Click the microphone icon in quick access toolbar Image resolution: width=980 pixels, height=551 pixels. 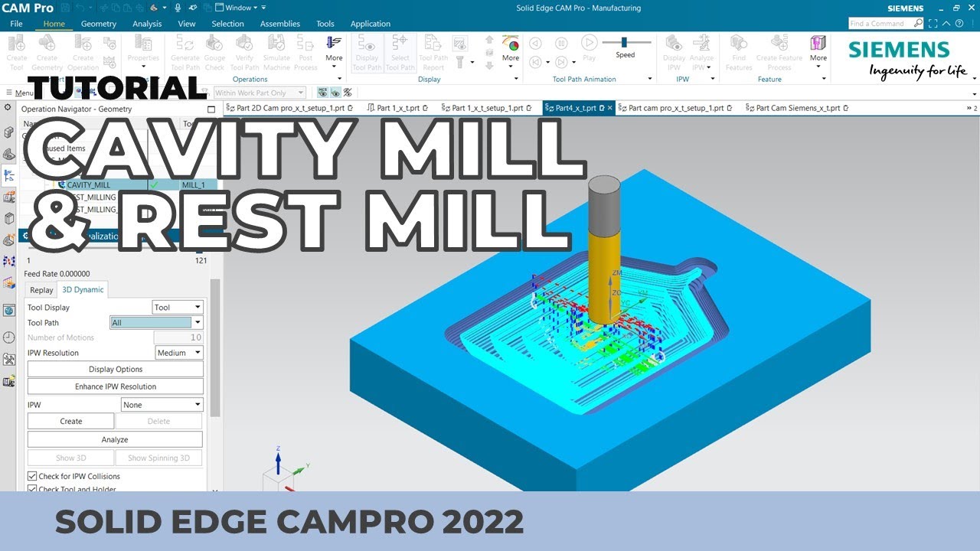tap(178, 8)
